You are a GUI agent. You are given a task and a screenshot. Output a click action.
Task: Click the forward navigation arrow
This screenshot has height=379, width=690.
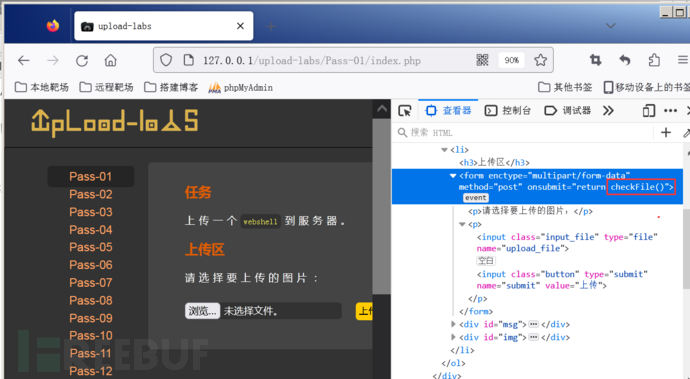point(53,60)
